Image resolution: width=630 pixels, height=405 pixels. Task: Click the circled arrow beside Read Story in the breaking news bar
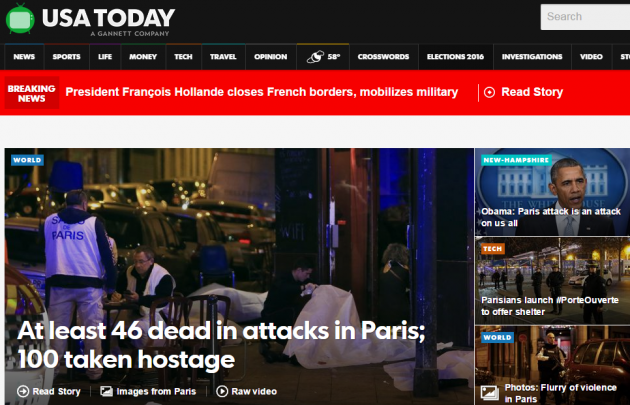click(489, 92)
